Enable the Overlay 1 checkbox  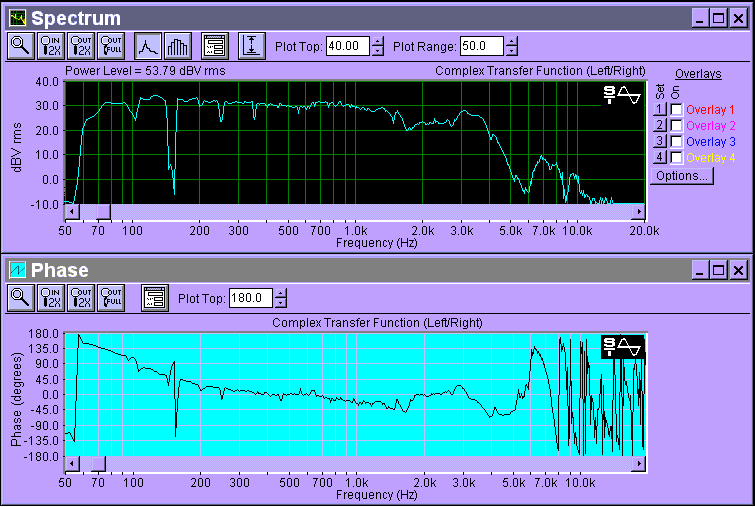pyautogui.click(x=677, y=109)
